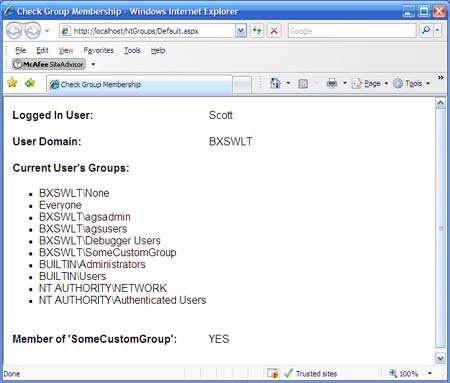The width and height of the screenshot is (450, 383).
Task: Open the View menu
Action: pyautogui.click(x=66, y=50)
